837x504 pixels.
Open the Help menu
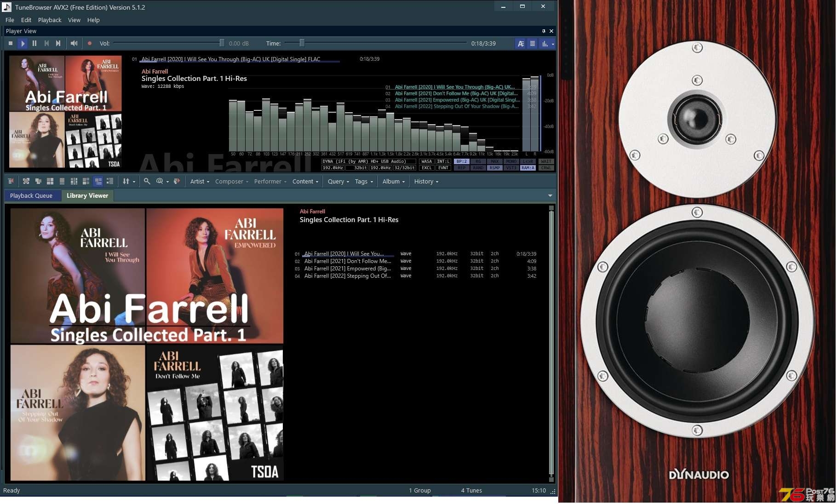[x=93, y=20]
